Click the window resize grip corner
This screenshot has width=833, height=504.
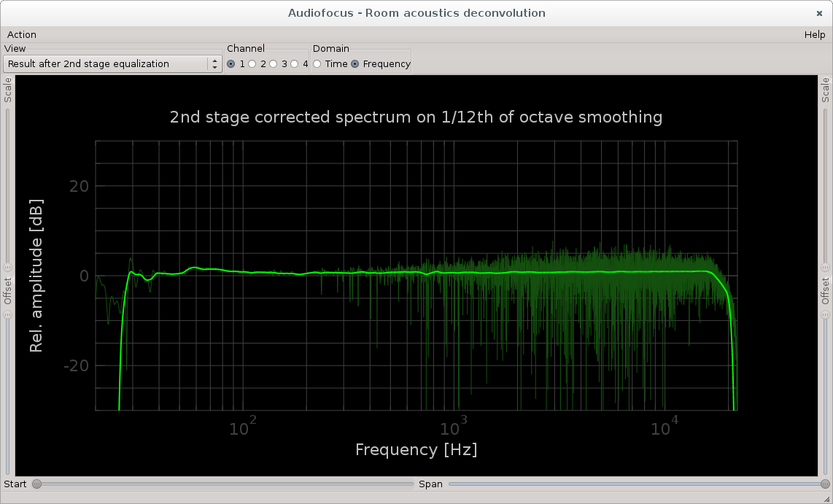pyautogui.click(x=828, y=499)
